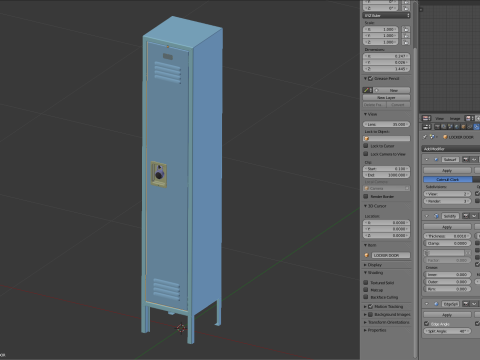Open the UV/Image editor type selector icon

426,118
